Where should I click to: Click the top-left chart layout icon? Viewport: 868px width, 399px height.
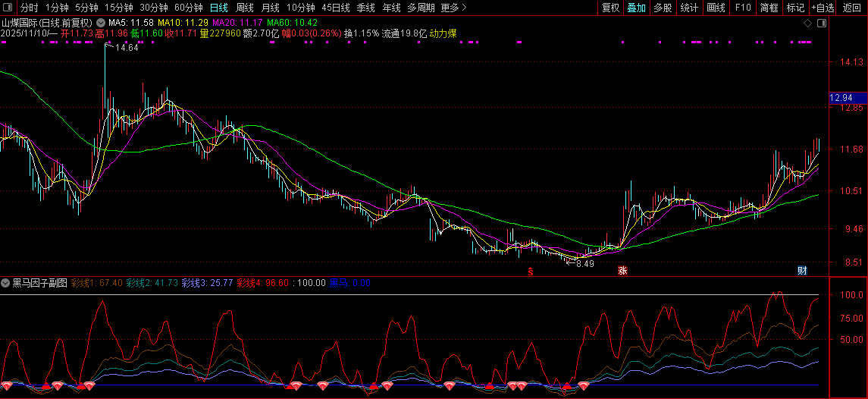click(x=8, y=8)
